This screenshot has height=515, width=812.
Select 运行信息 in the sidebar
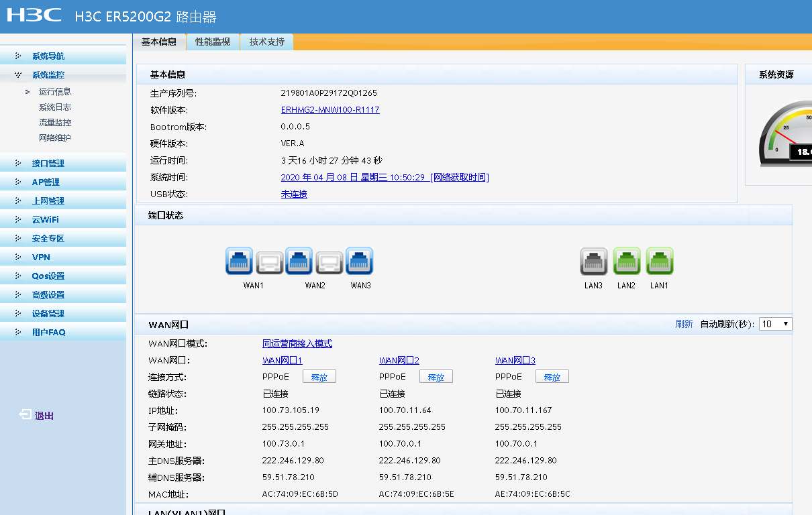pyautogui.click(x=55, y=92)
